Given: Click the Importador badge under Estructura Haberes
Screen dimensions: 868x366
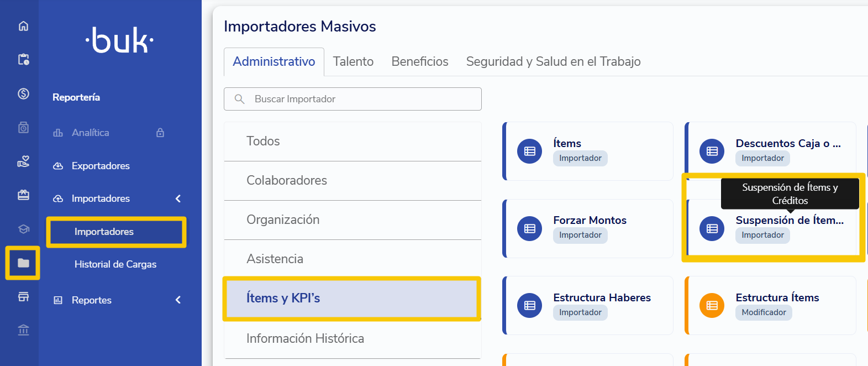Looking at the screenshot, I should (x=580, y=312).
